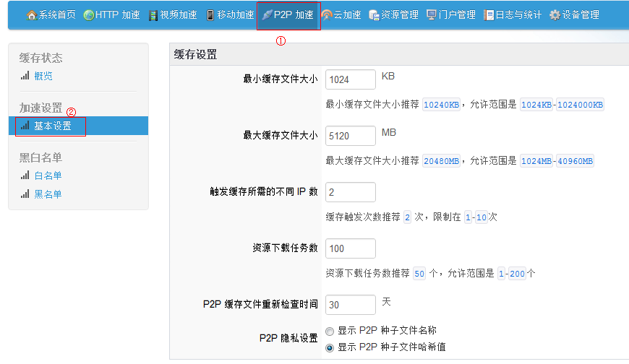Switch to the HTTP 加速 tab

click(112, 15)
